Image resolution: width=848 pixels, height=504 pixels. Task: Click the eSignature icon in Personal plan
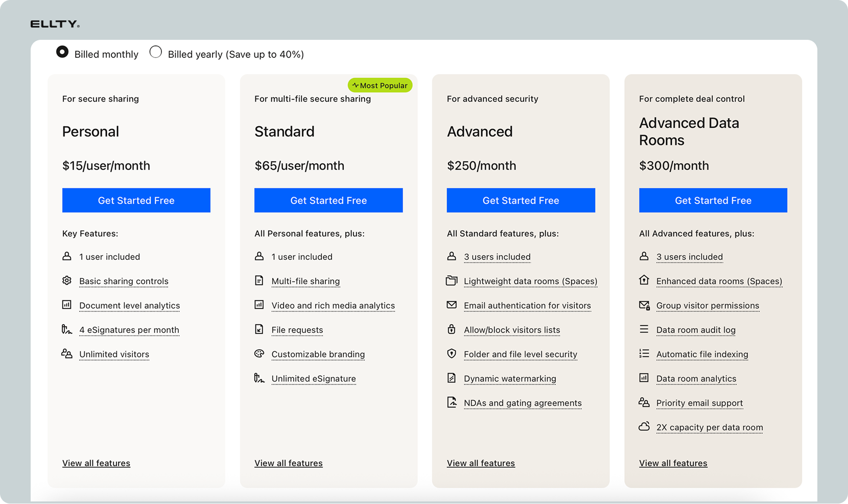point(67,329)
